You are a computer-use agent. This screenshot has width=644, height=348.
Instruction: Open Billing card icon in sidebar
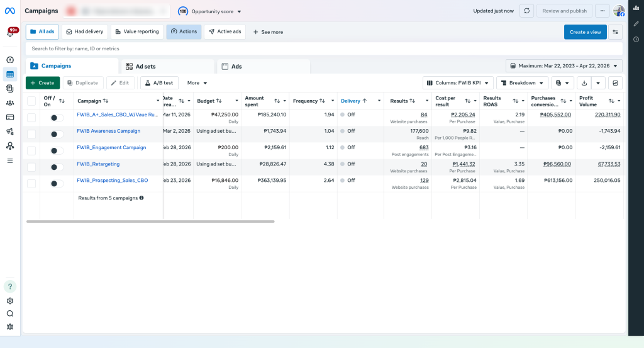[10, 118]
